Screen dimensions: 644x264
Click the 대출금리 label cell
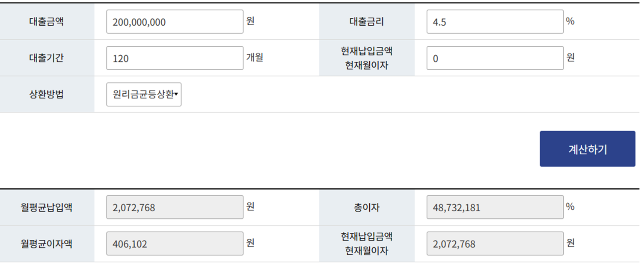(x=367, y=21)
